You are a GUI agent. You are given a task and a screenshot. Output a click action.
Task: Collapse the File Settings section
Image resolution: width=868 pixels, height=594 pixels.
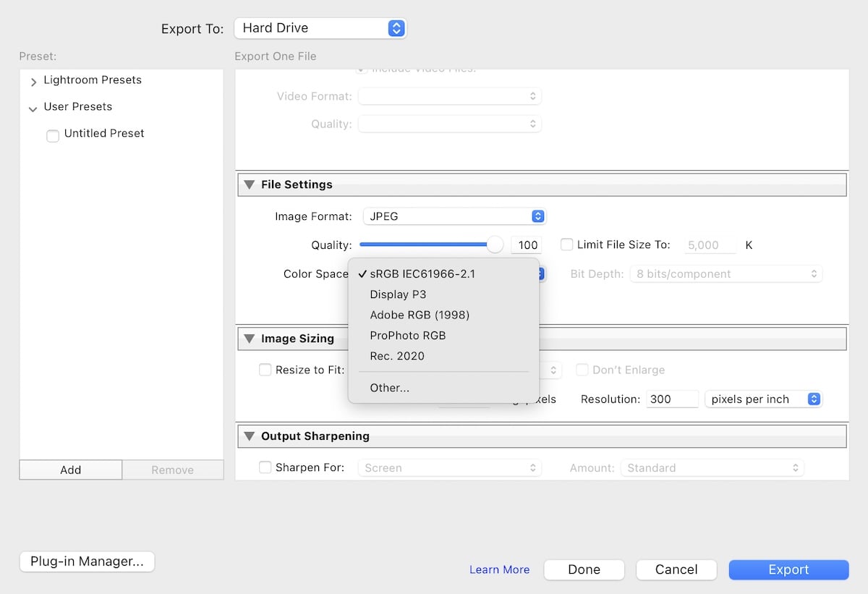coord(249,184)
